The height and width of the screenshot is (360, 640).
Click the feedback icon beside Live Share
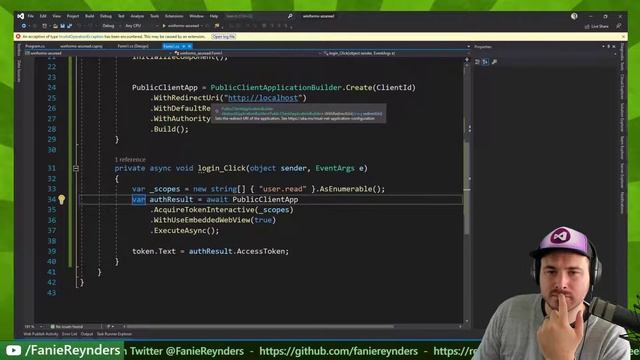coord(619,26)
